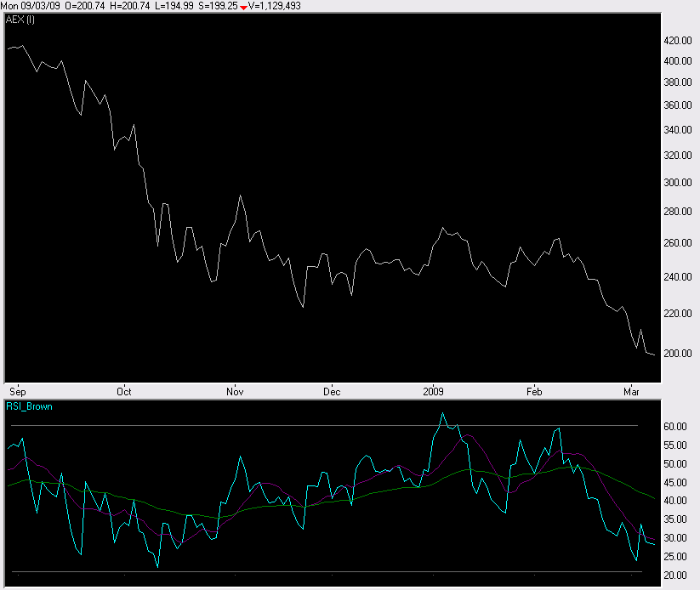Click the 420.00 price scale value
Image resolution: width=700 pixels, height=590 pixels.
click(677, 41)
